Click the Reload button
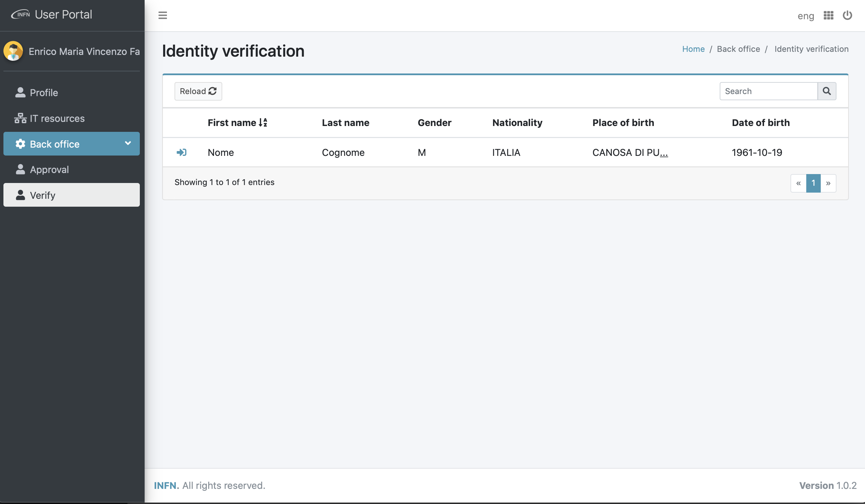This screenshot has width=865, height=504. pos(198,91)
